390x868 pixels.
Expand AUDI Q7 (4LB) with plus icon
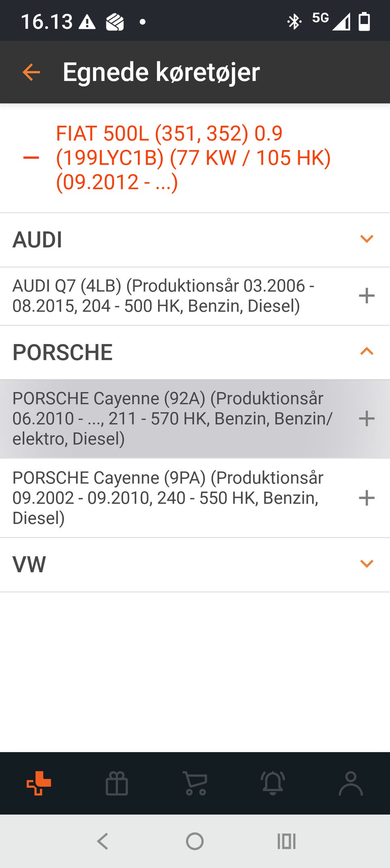pyautogui.click(x=366, y=296)
